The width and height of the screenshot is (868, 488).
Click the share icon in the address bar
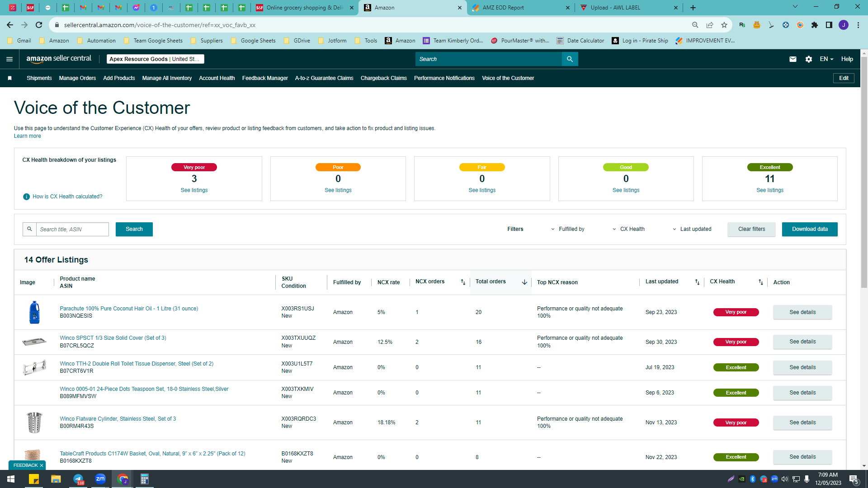coord(710,25)
